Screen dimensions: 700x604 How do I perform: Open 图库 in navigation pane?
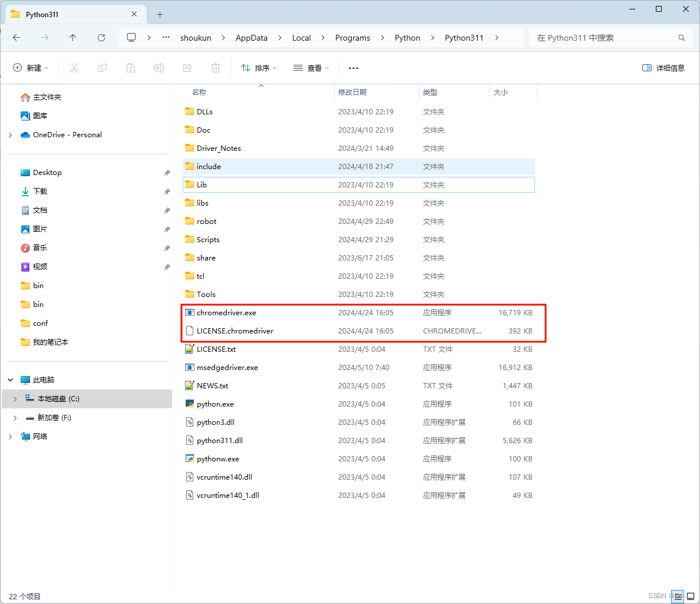click(x=34, y=115)
